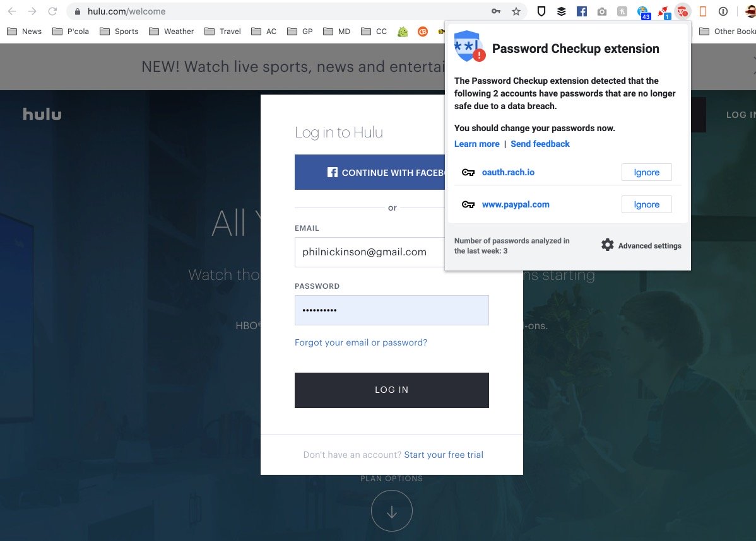Viewport: 756px width, 541px height.
Task: Click the browser back arrow
Action: [x=12, y=11]
